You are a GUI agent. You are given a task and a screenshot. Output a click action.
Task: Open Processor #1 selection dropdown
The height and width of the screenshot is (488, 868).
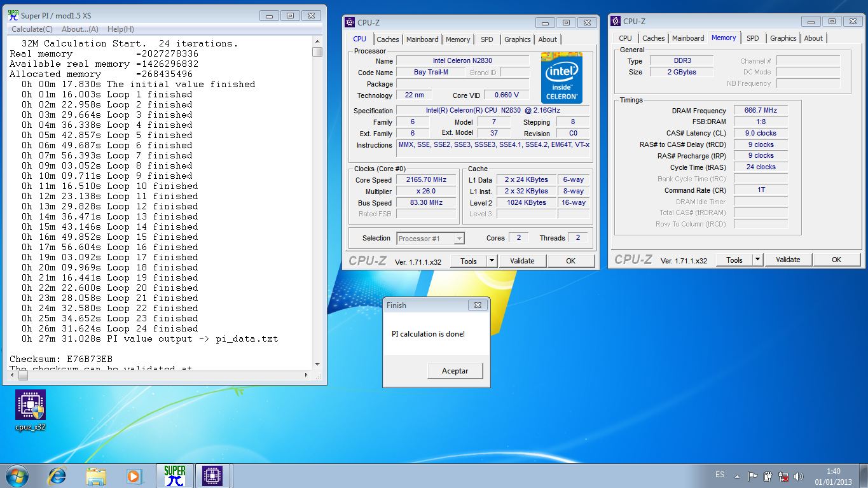(431, 239)
